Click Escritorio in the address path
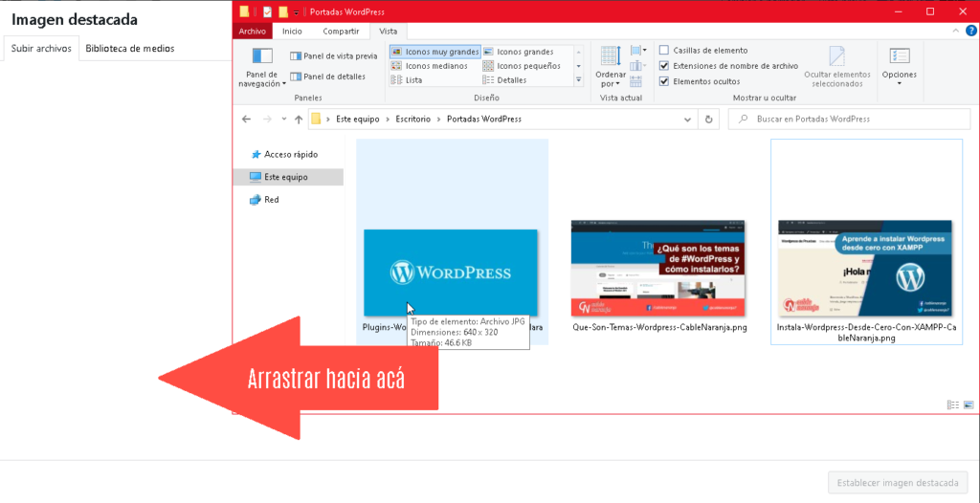 point(412,119)
